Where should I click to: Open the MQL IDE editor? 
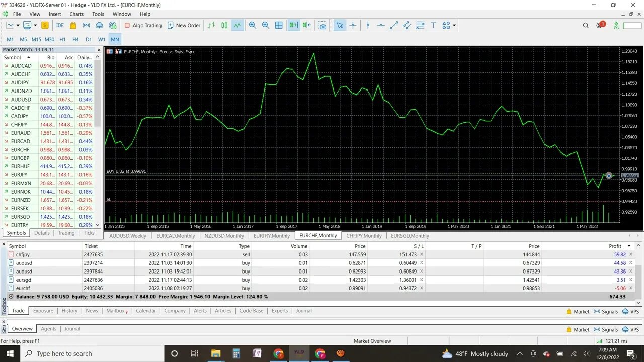pos(60,25)
